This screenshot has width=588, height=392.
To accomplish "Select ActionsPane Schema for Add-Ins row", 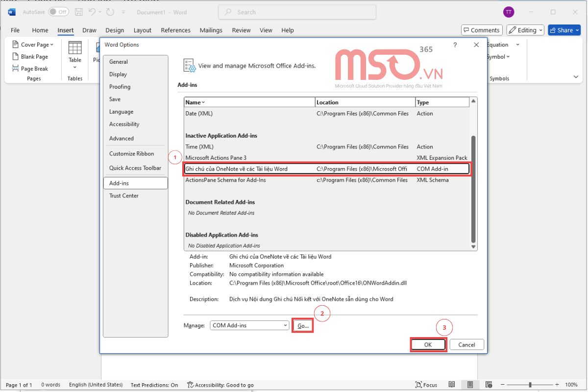I will point(326,180).
